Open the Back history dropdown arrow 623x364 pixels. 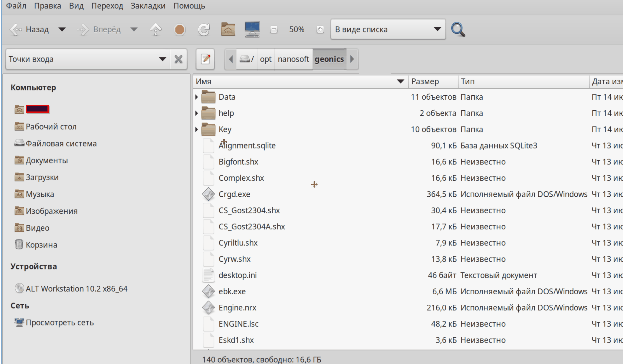(62, 29)
